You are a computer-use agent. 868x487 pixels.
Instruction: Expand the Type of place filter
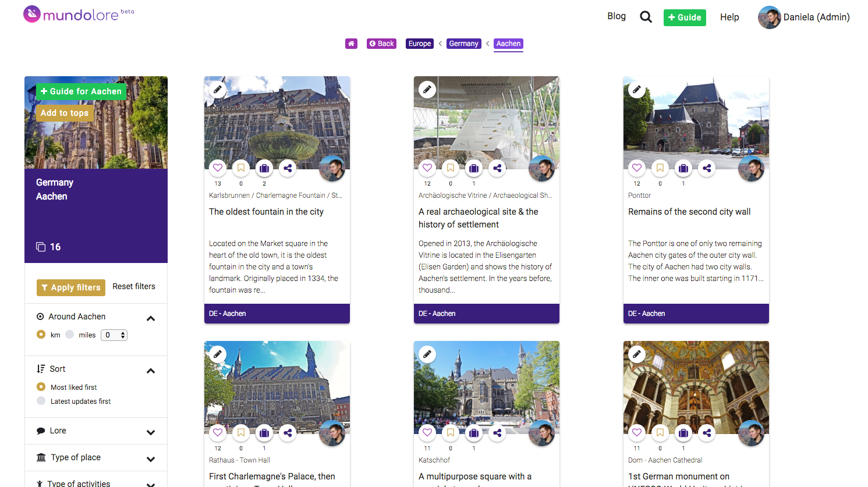[x=151, y=459]
